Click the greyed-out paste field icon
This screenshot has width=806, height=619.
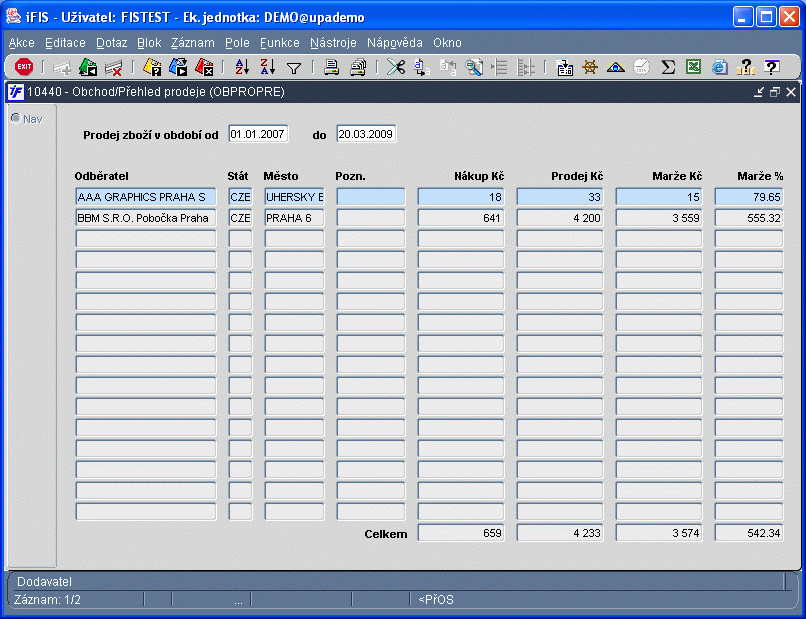448,67
